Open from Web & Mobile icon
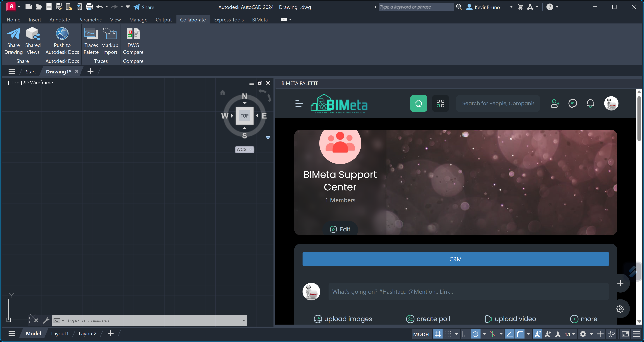This screenshot has width=644, height=342. point(69,7)
